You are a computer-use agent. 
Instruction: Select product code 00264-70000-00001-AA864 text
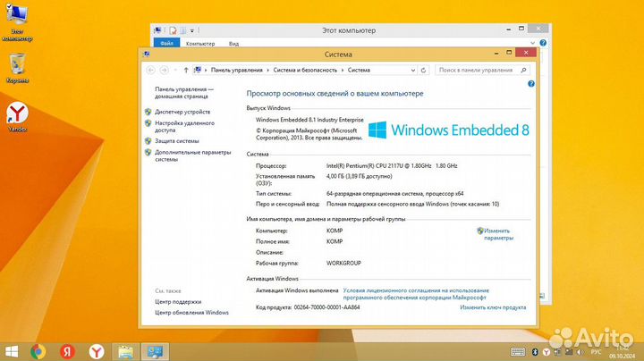click(x=326, y=307)
